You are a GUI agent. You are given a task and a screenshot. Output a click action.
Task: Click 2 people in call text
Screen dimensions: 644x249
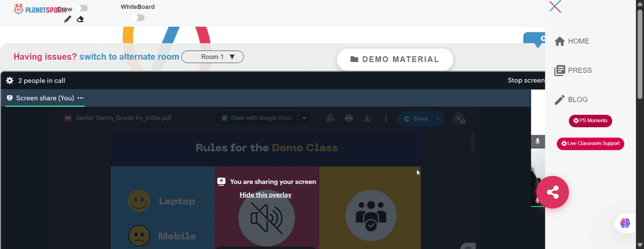[41, 81]
